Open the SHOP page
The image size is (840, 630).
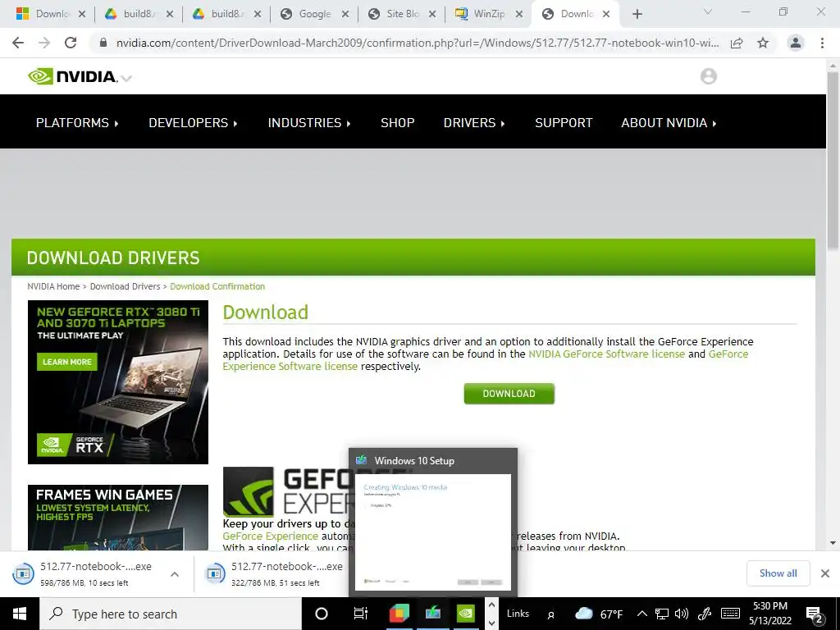click(x=398, y=123)
